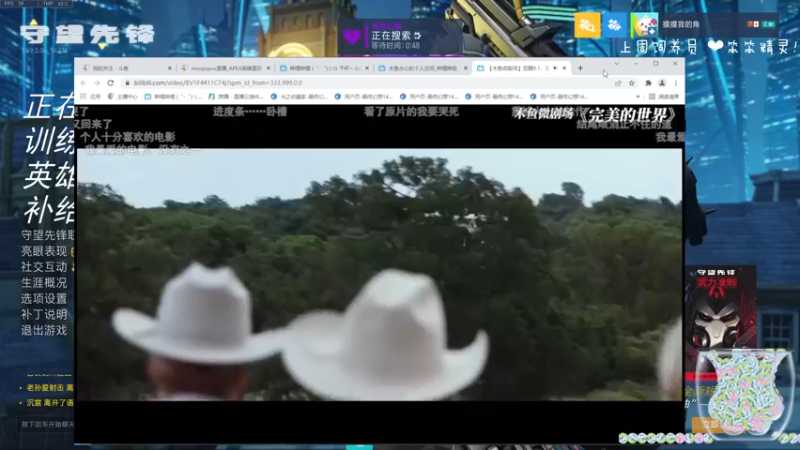Open the 弹幕·直播云插件 bookmark
The height and width of the screenshot is (450, 800).
pyautogui.click(x=236, y=96)
